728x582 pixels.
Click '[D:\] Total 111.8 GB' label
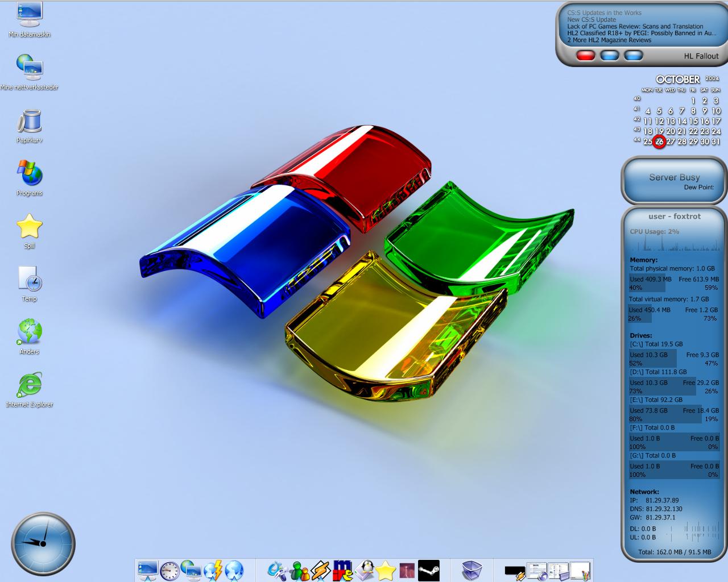pyautogui.click(x=658, y=372)
